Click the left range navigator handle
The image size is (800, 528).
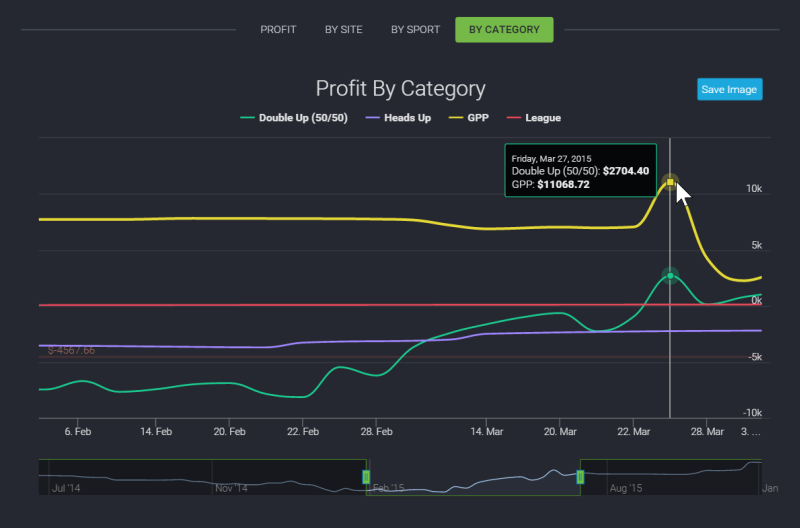(366, 477)
